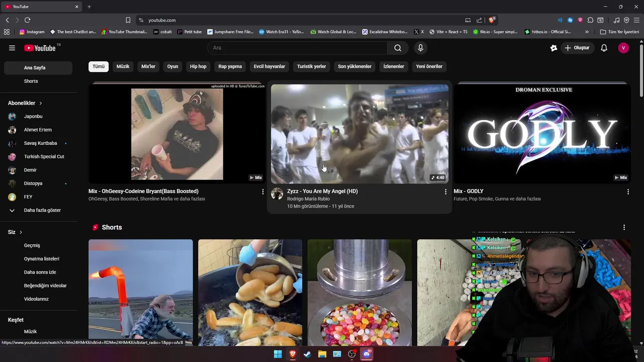The image size is (644, 362).
Task: Select the Yeni öneriler chip
Action: [429, 66]
